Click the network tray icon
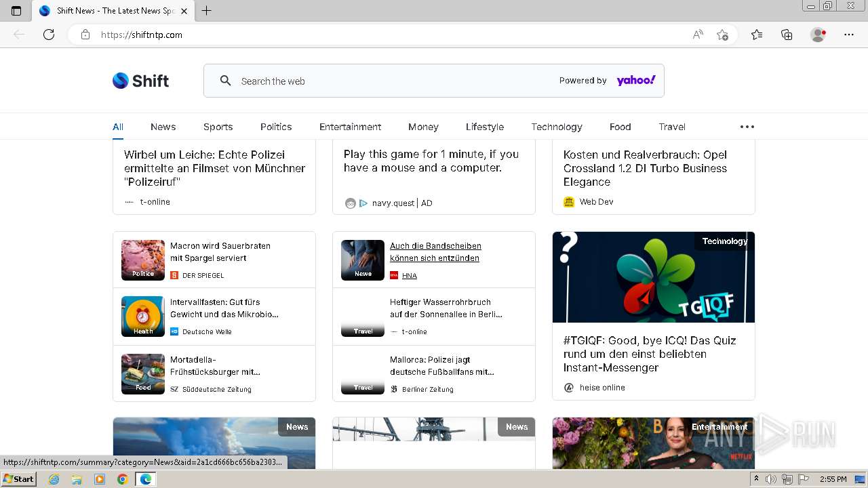Screen dimensions: 868x488 (x=787, y=479)
